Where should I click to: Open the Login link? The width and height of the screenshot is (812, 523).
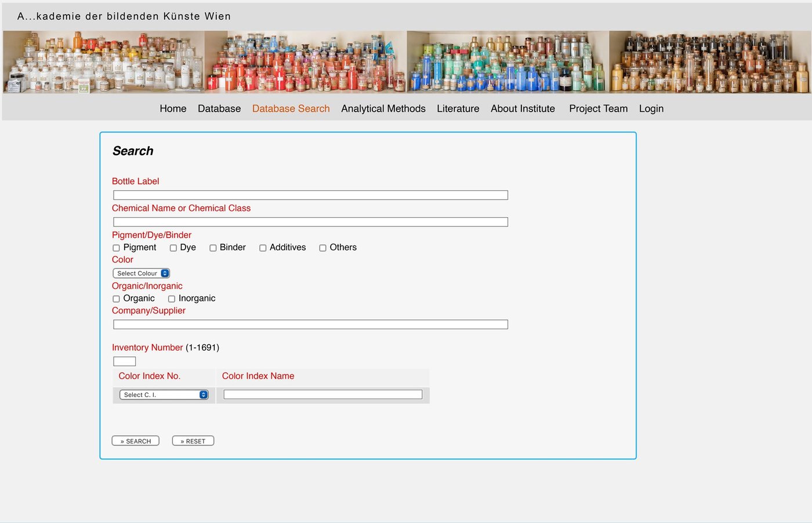click(x=651, y=109)
